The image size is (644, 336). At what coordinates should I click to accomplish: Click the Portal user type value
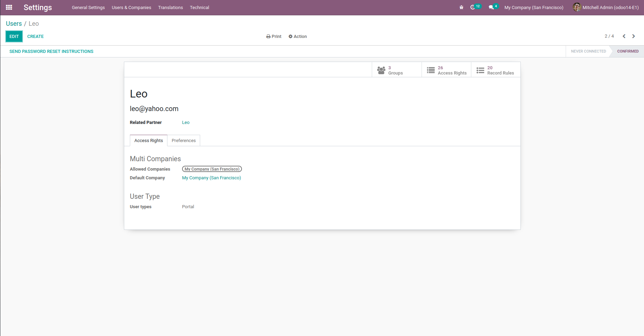188,207
